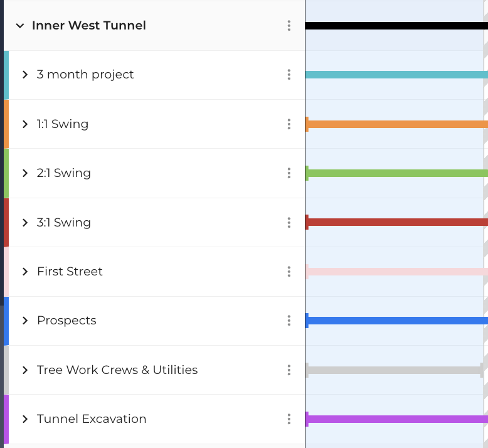Image resolution: width=488 pixels, height=448 pixels.
Task: Expand the Tunnel Excavation row
Action: (x=25, y=419)
